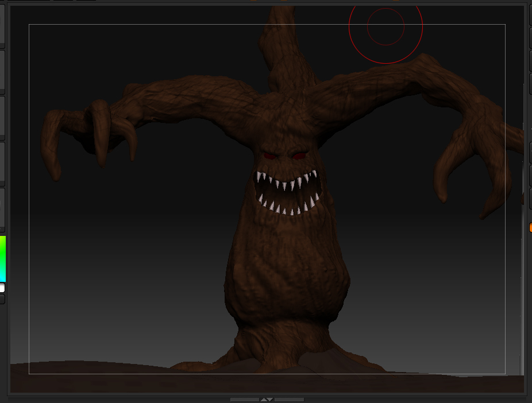Select the dark secondary color swatch
Image resolution: width=532 pixels, height=403 pixels.
tap(2, 299)
